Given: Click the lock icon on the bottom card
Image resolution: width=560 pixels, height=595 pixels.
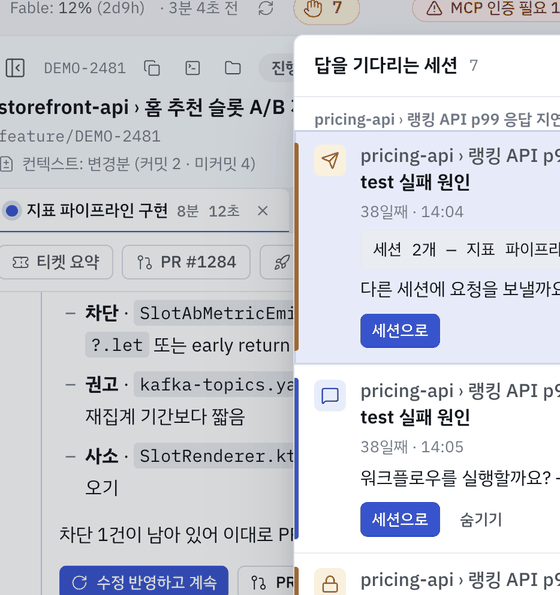Looking at the screenshot, I should point(330,582).
